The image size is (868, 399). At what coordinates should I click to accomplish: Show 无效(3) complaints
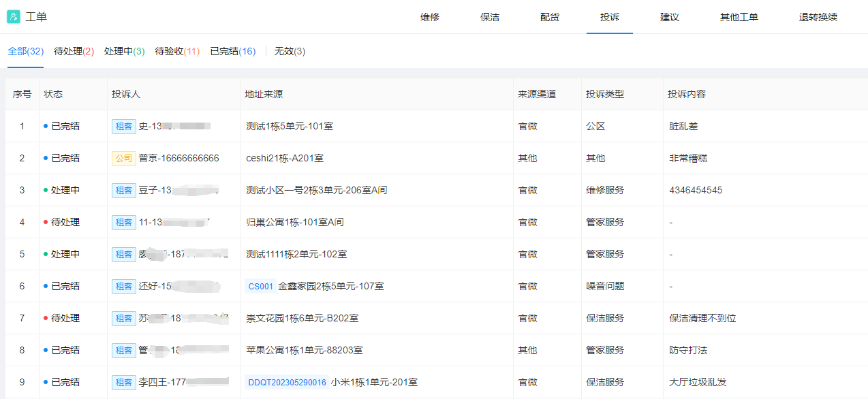(290, 51)
